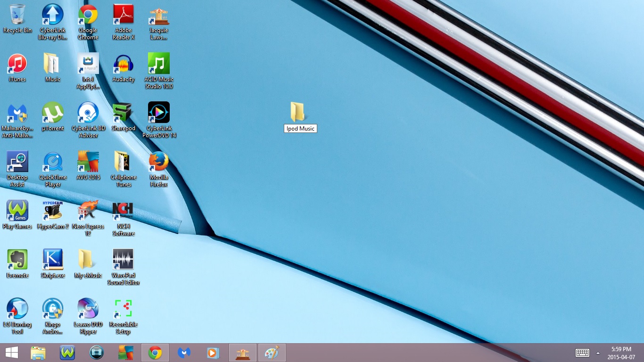644x362 pixels.
Task: Select the Desktop Assist shortcut
Action: pos(17,169)
